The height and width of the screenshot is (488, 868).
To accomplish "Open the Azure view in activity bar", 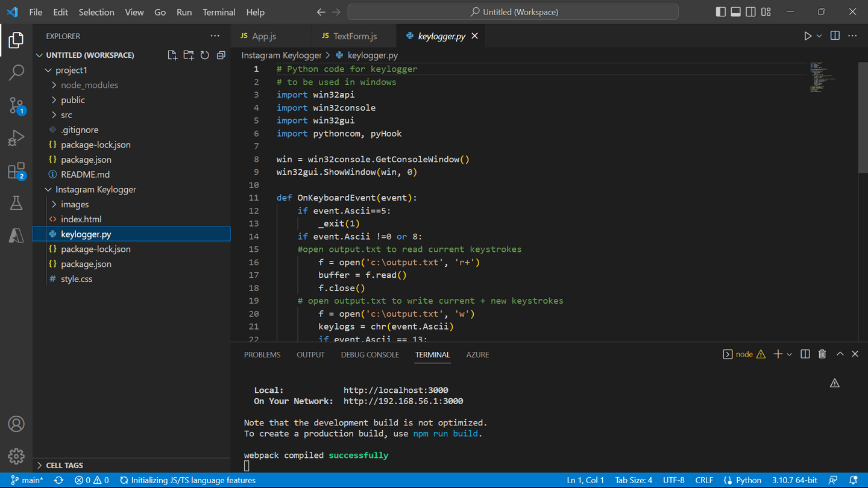I will click(x=16, y=235).
